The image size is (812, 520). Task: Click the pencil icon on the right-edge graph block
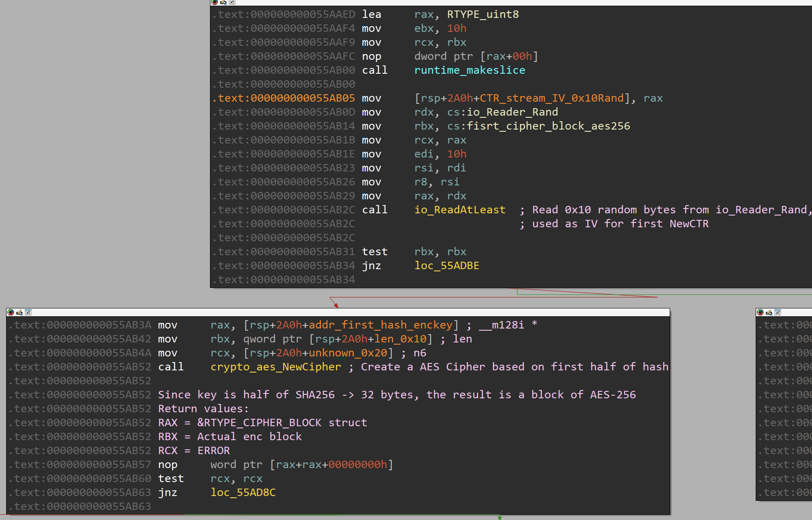tap(769, 312)
